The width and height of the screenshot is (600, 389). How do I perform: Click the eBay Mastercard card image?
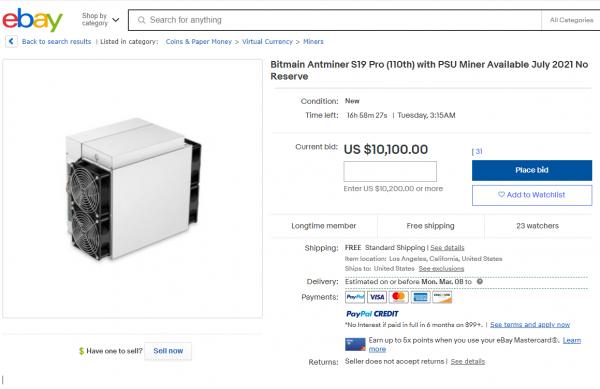(355, 344)
